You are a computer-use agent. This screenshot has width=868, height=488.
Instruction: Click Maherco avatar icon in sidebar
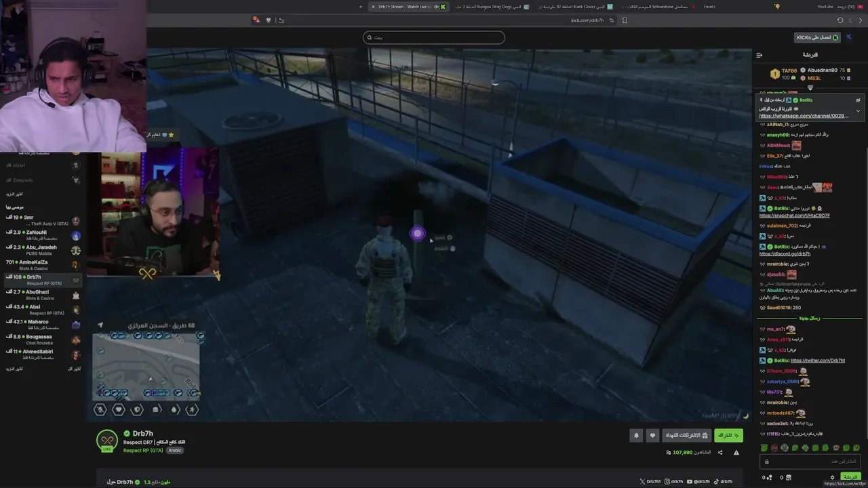click(76, 325)
